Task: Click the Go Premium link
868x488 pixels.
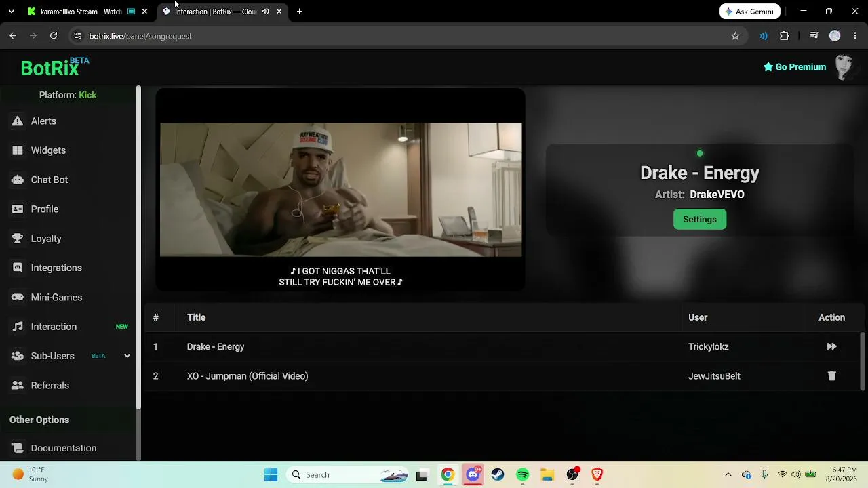Action: pos(795,67)
